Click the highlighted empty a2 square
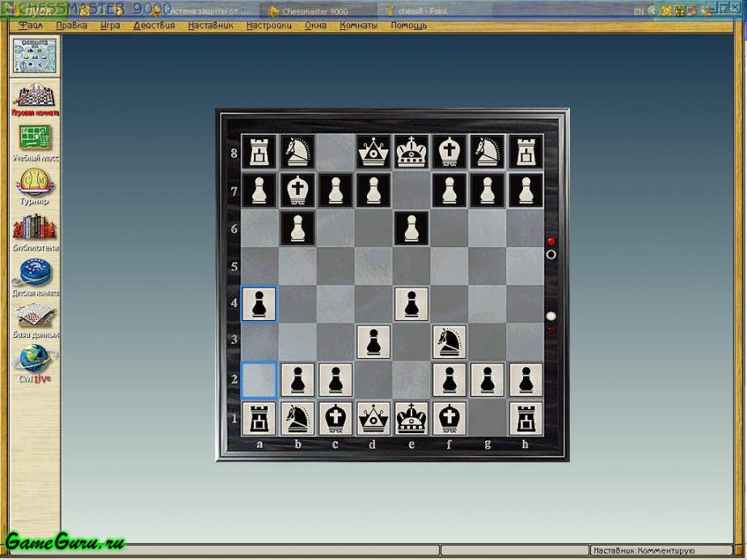Screen dimensions: 747x560 pyautogui.click(x=260, y=380)
